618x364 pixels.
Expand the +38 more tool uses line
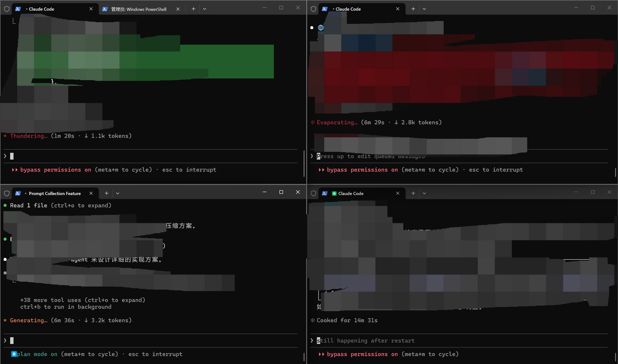82,300
